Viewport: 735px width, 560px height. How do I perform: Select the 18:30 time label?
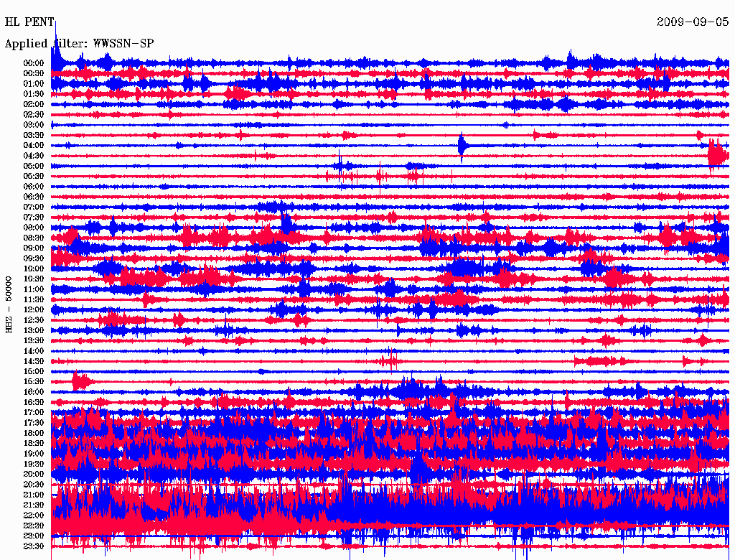pos(33,444)
